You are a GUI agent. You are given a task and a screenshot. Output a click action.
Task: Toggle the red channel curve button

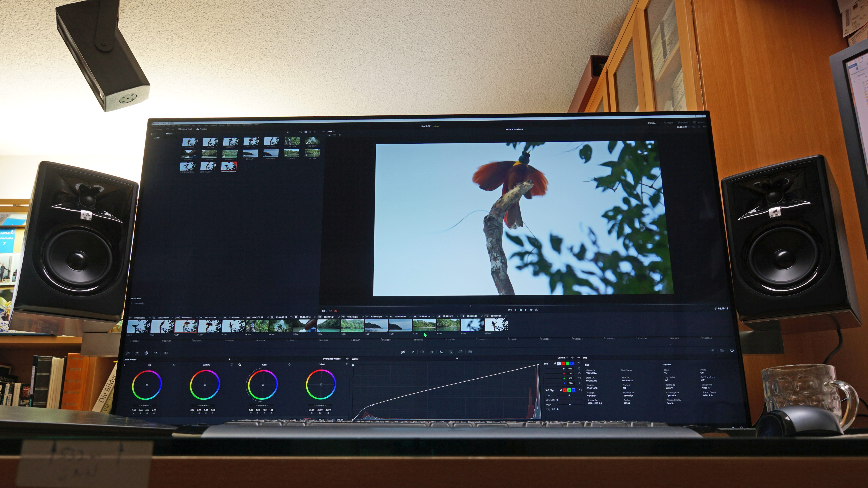(x=563, y=364)
